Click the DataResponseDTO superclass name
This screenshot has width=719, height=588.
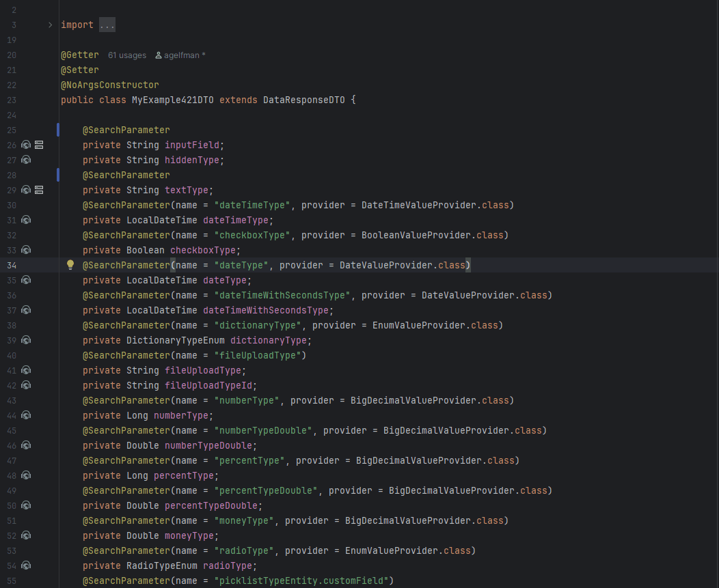(304, 100)
